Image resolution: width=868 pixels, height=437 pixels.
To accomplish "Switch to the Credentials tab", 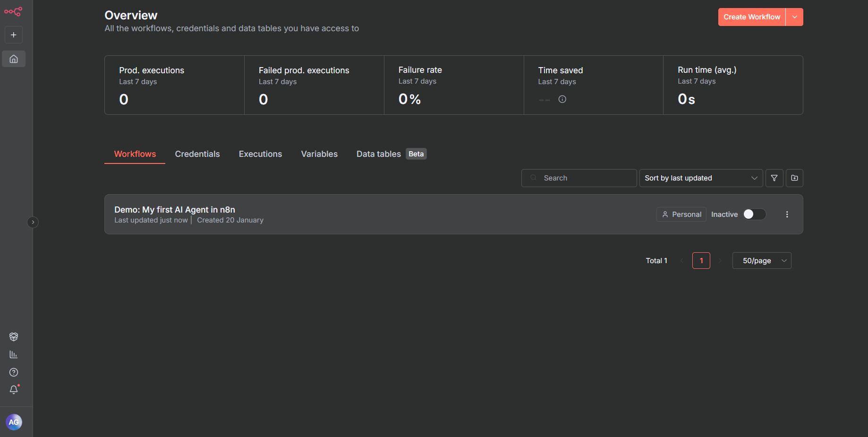I will 197,154.
